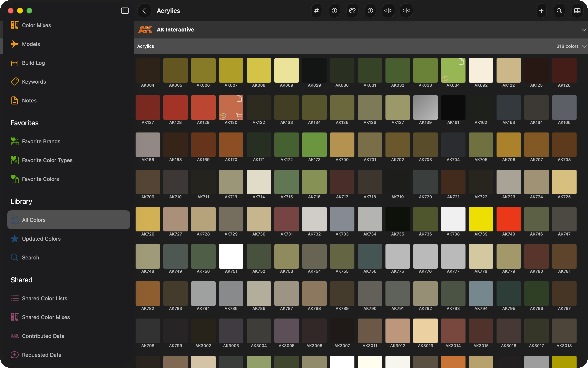Select the AK173 green swatch
This screenshot has width=588, height=368.
click(314, 145)
